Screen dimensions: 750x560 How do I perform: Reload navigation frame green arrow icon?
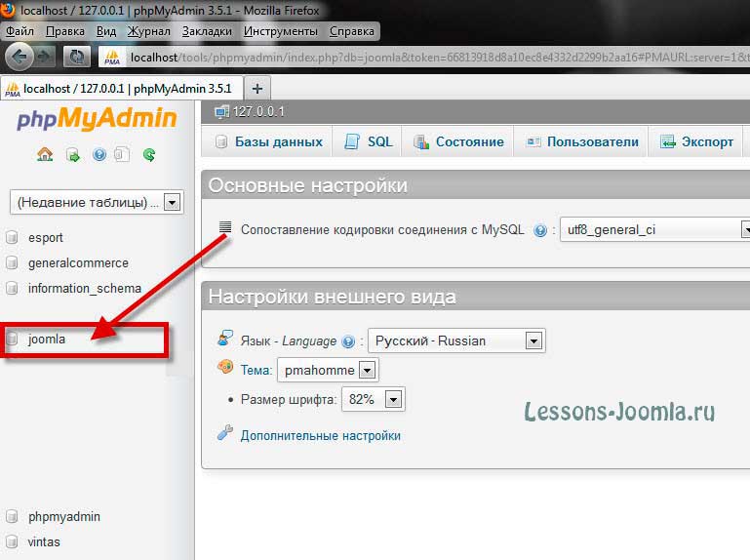pos(149,154)
